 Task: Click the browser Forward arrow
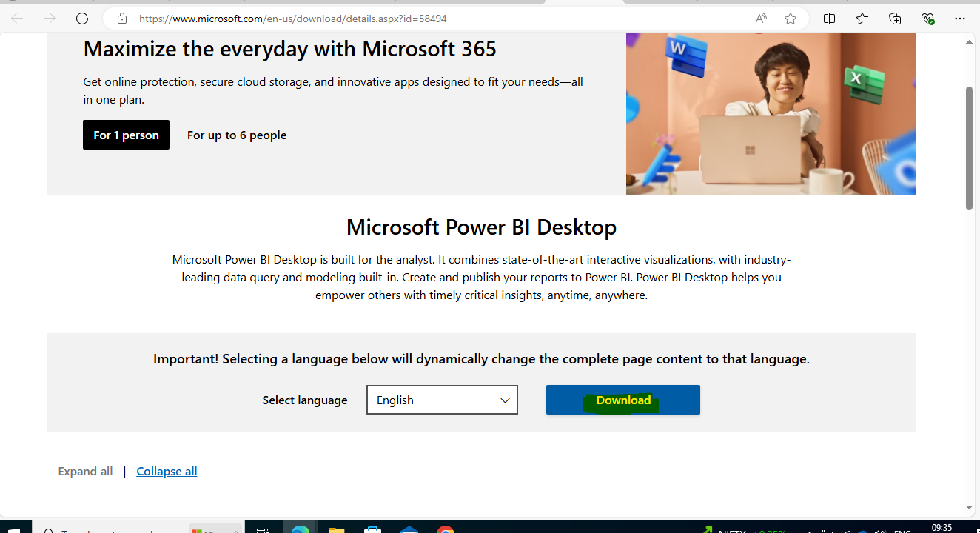point(50,19)
